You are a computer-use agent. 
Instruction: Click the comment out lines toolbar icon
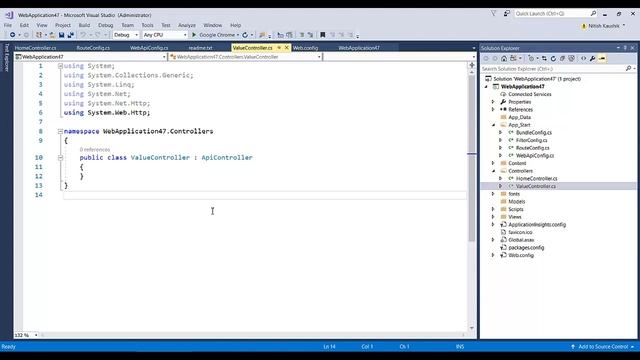coord(302,35)
